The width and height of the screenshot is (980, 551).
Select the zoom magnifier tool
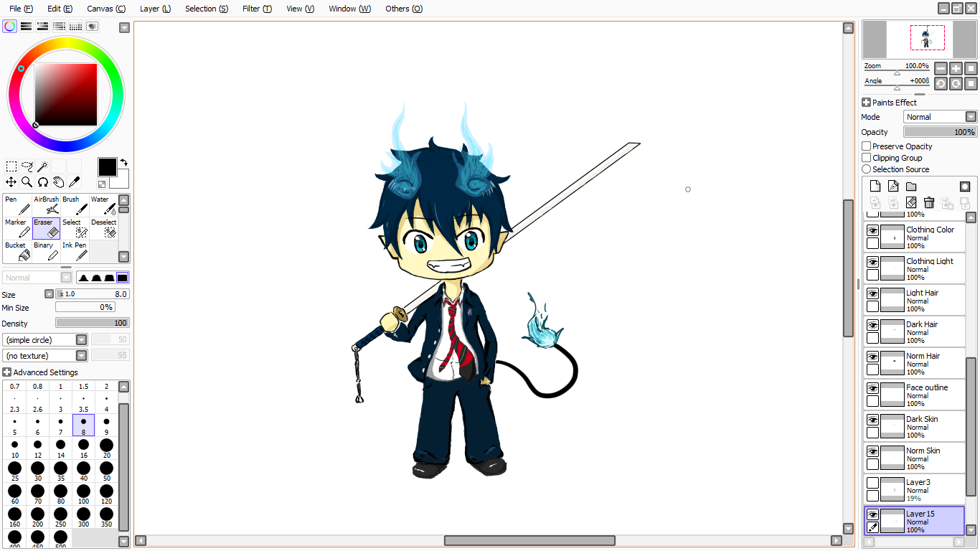(27, 182)
